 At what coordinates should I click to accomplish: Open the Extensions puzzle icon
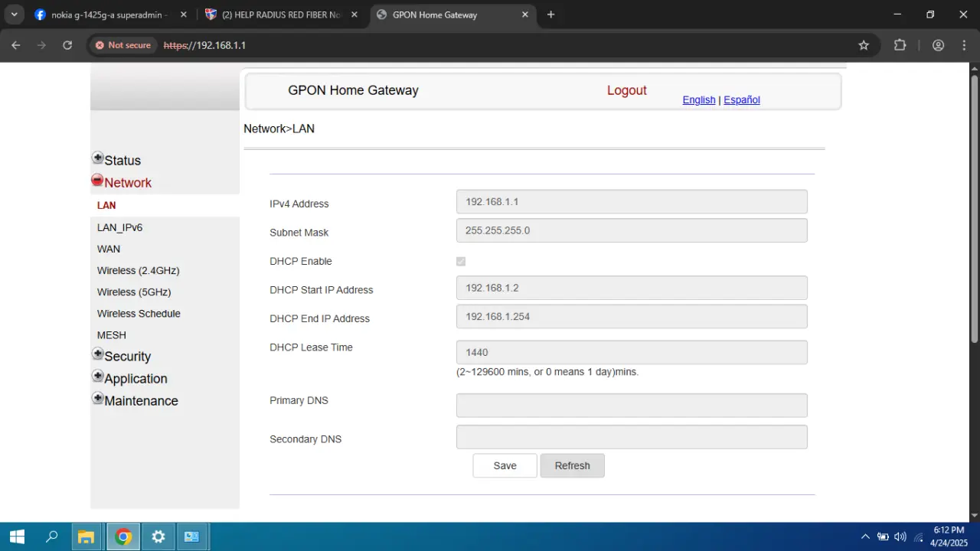[900, 45]
